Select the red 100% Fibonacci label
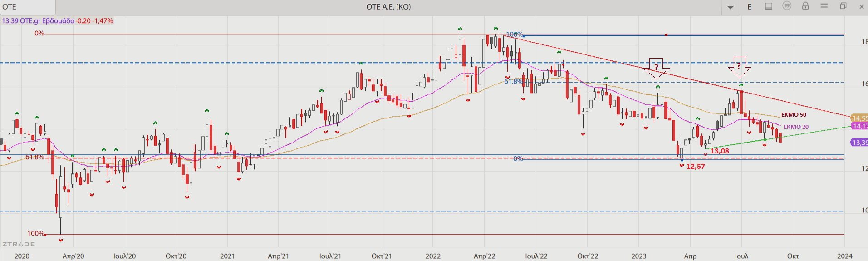 coord(36,234)
